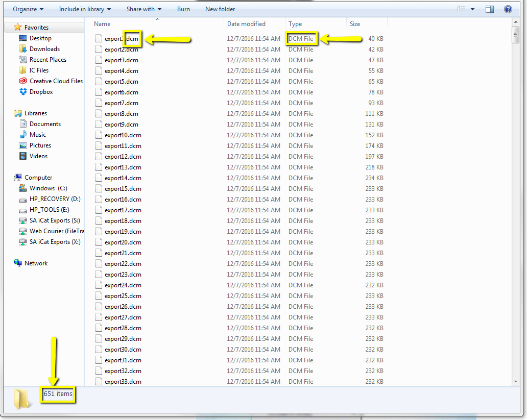Open SA iCat Exports (S:) network drive
527x420 pixels.
(x=50, y=220)
